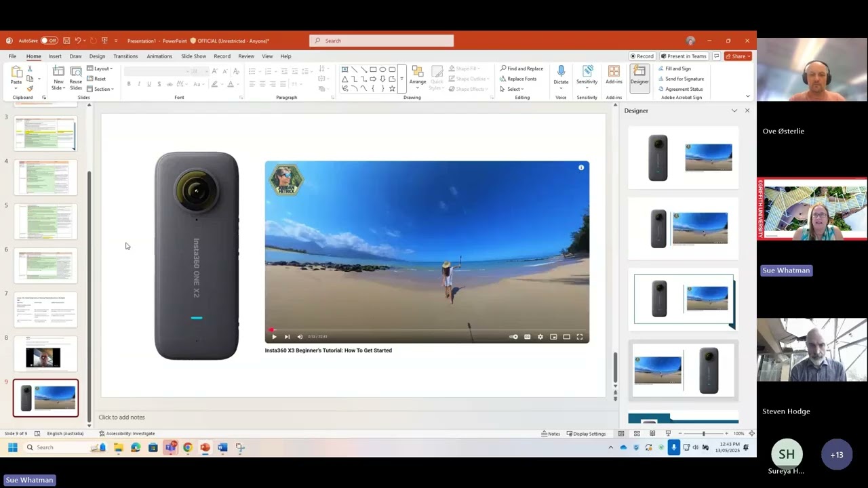Open the Review tab
The height and width of the screenshot is (488, 868).
click(246, 56)
